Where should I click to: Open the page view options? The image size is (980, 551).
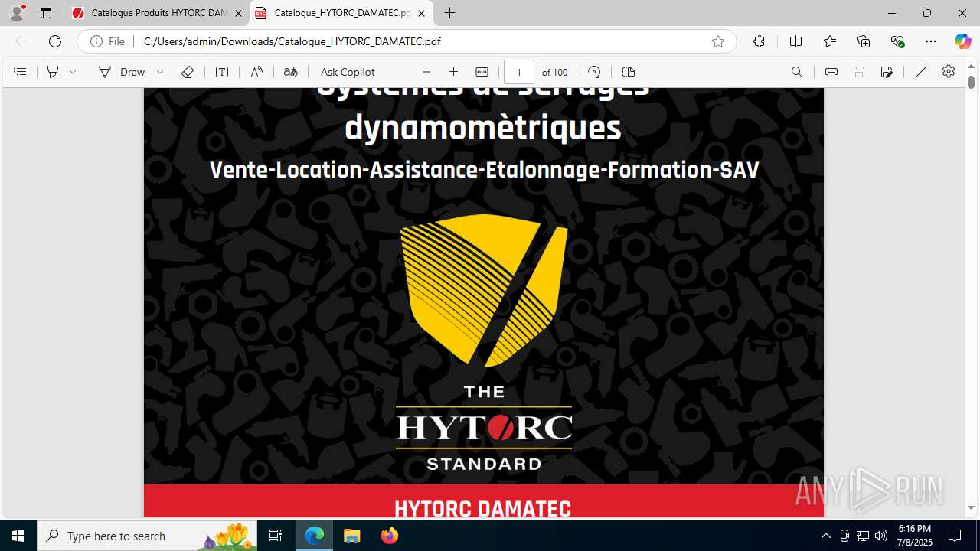pos(629,72)
